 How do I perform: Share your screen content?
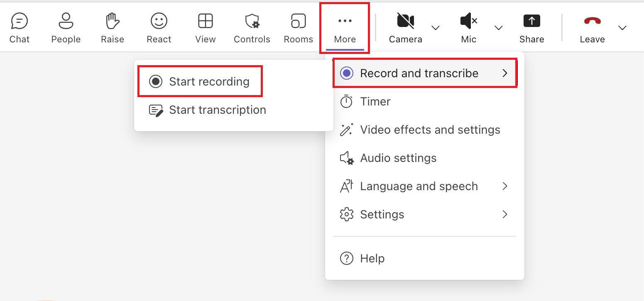pyautogui.click(x=531, y=28)
